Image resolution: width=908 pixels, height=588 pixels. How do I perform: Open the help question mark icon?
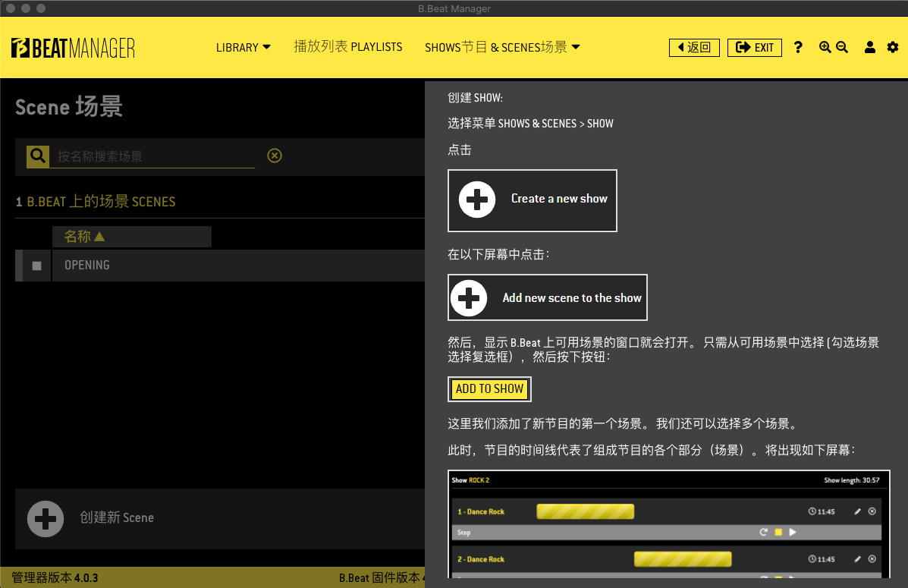pyautogui.click(x=798, y=48)
